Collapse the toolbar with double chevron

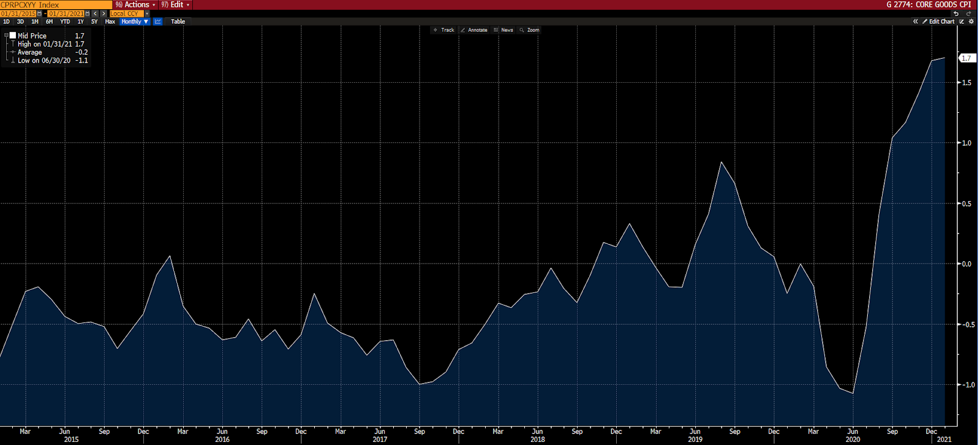click(x=916, y=21)
